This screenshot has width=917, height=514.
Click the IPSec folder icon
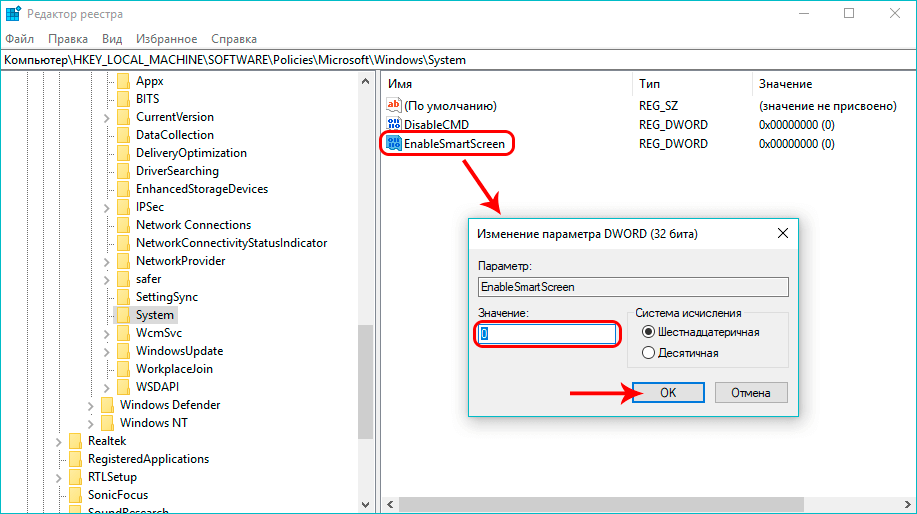click(123, 207)
